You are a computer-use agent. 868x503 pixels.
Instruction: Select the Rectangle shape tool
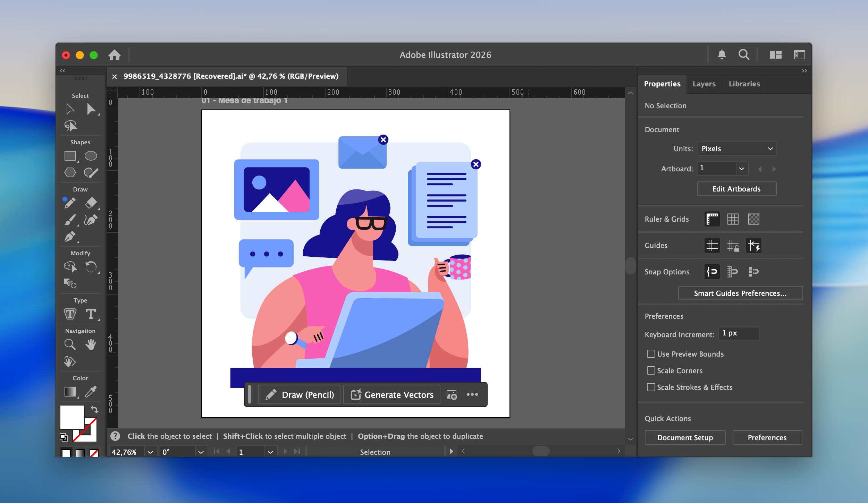point(70,156)
